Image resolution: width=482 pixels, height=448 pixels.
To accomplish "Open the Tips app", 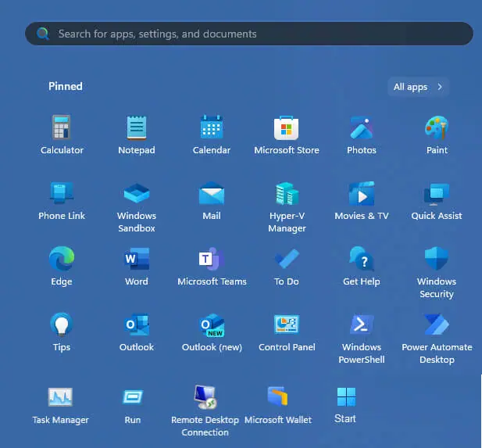I will pyautogui.click(x=62, y=332).
